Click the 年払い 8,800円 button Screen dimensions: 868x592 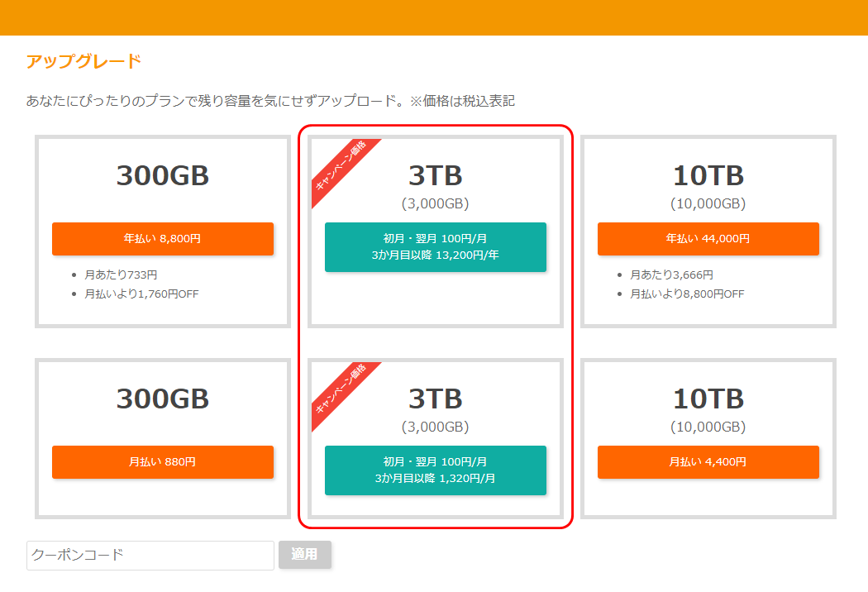pyautogui.click(x=162, y=238)
